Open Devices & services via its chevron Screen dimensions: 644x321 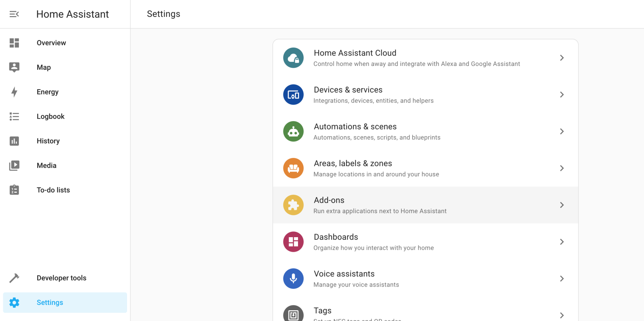pyautogui.click(x=562, y=95)
